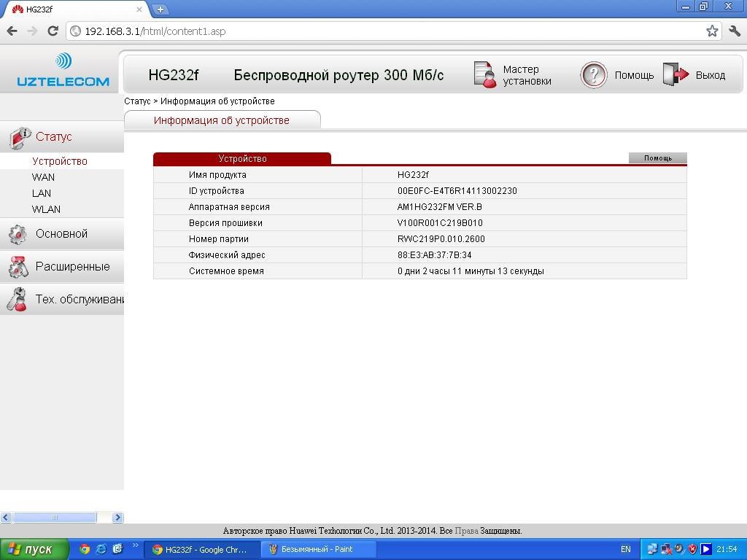The image size is (747, 560).
Task: Click the Мастер установки link
Action: [527, 75]
